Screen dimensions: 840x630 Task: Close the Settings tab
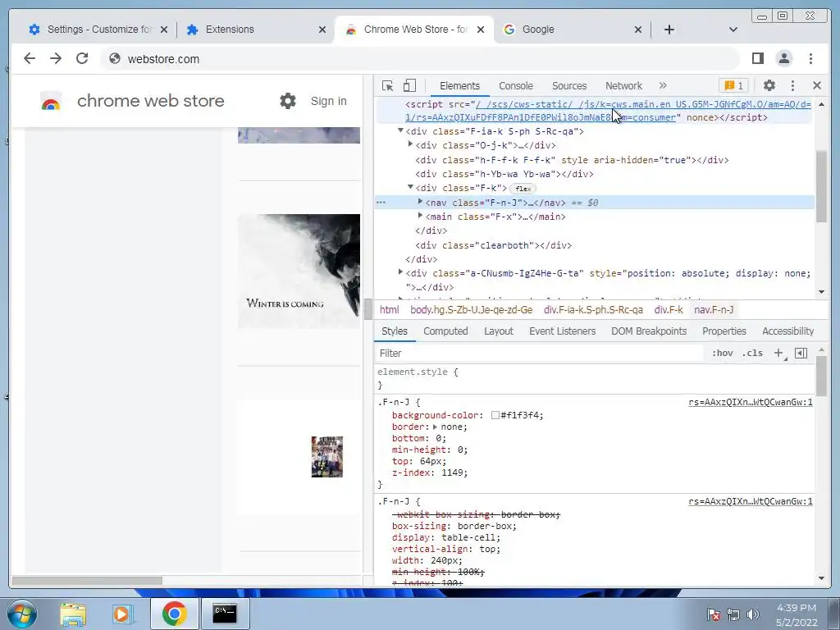click(164, 30)
